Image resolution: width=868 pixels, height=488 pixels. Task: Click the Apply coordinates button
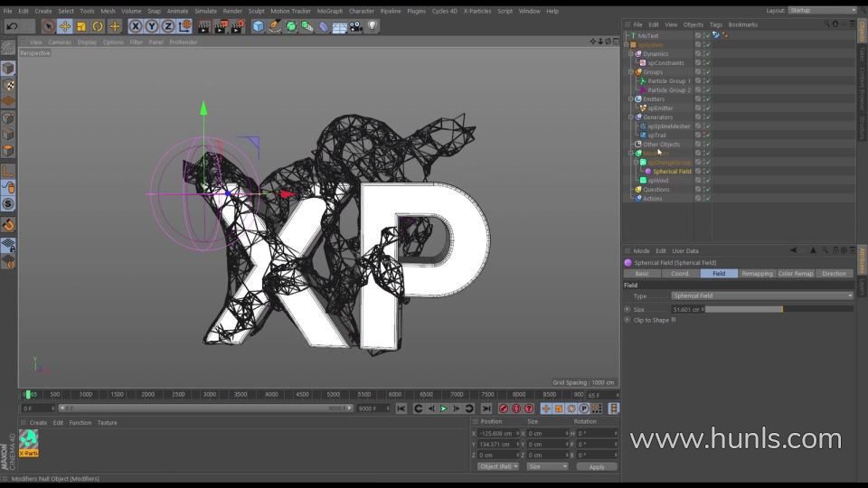596,466
